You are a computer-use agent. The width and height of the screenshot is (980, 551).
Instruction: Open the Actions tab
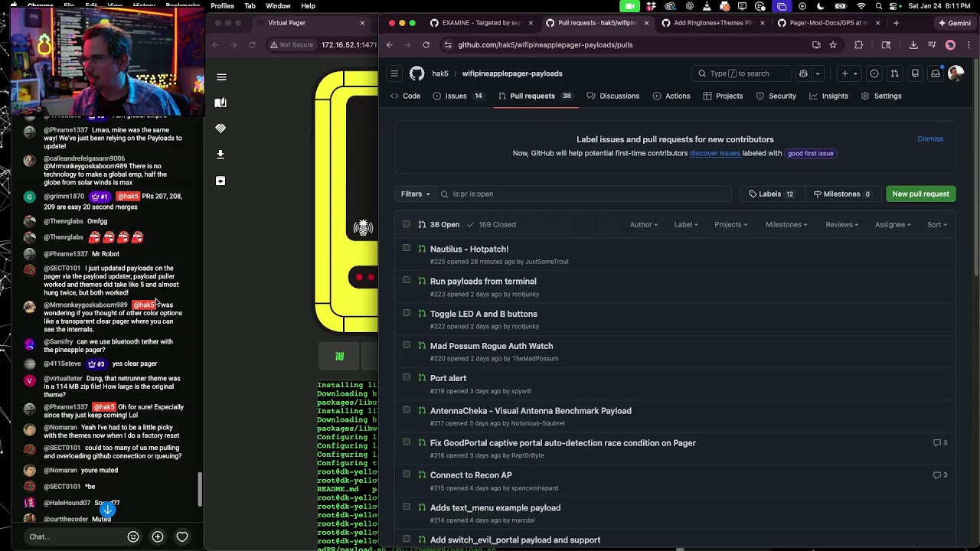coord(671,96)
